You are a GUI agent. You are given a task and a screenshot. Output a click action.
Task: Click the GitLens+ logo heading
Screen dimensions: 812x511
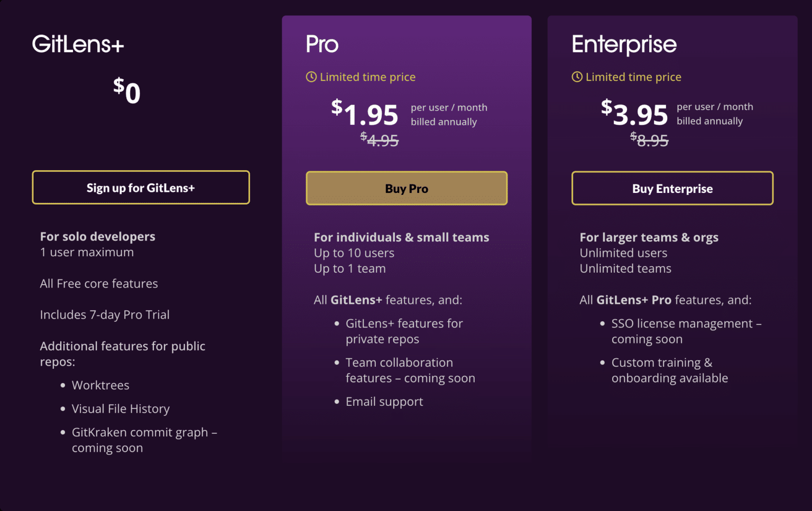pos(78,44)
